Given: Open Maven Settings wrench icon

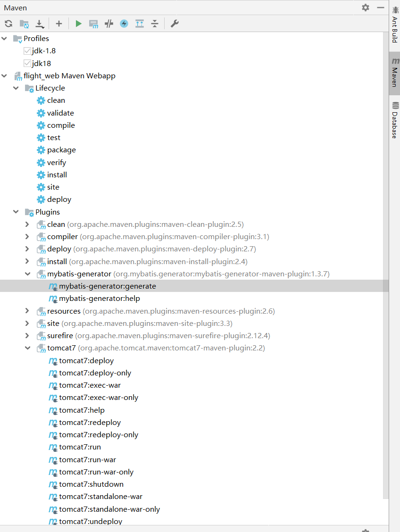Looking at the screenshot, I should coord(175,24).
